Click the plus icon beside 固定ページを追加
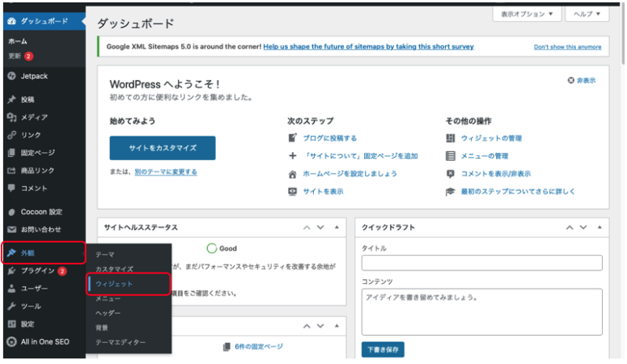 point(293,155)
